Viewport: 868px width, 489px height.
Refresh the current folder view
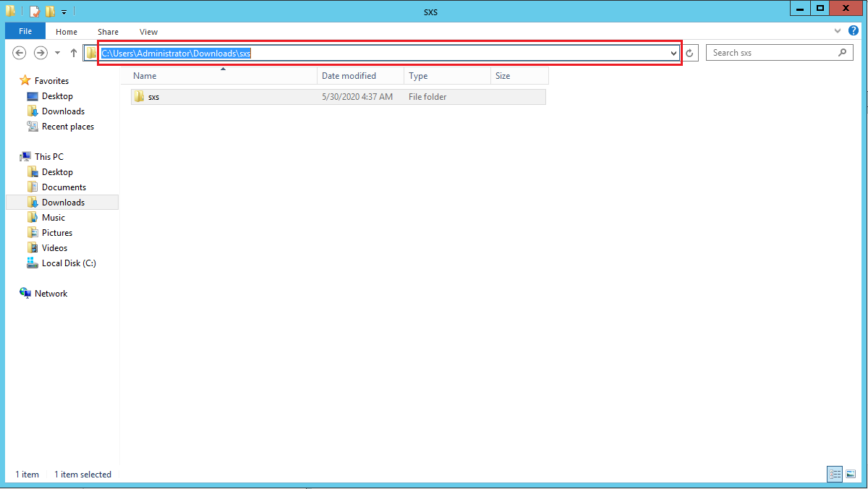click(690, 53)
